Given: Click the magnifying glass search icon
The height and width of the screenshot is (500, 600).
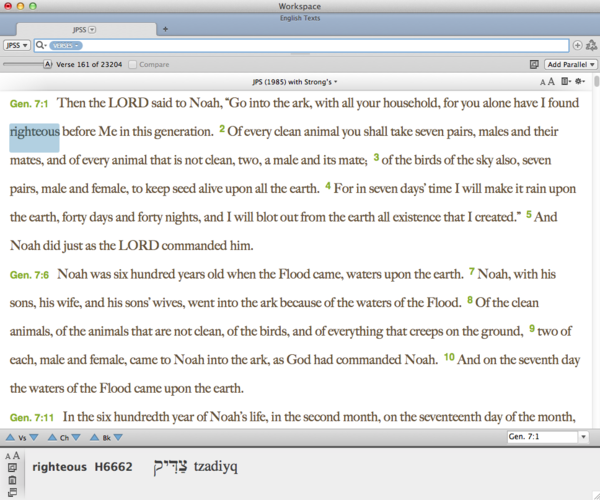Looking at the screenshot, I should [40, 46].
